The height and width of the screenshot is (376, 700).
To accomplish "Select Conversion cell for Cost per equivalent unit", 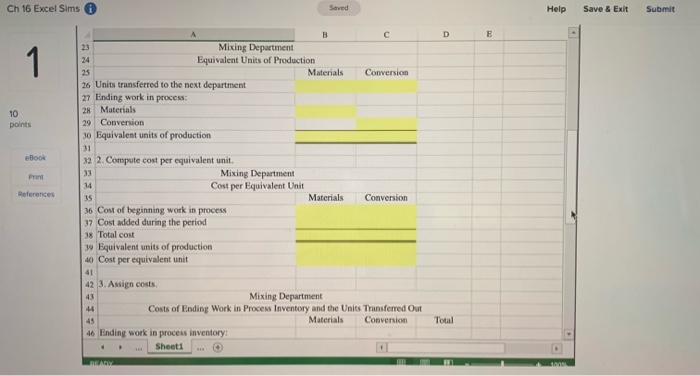I will (386, 260).
